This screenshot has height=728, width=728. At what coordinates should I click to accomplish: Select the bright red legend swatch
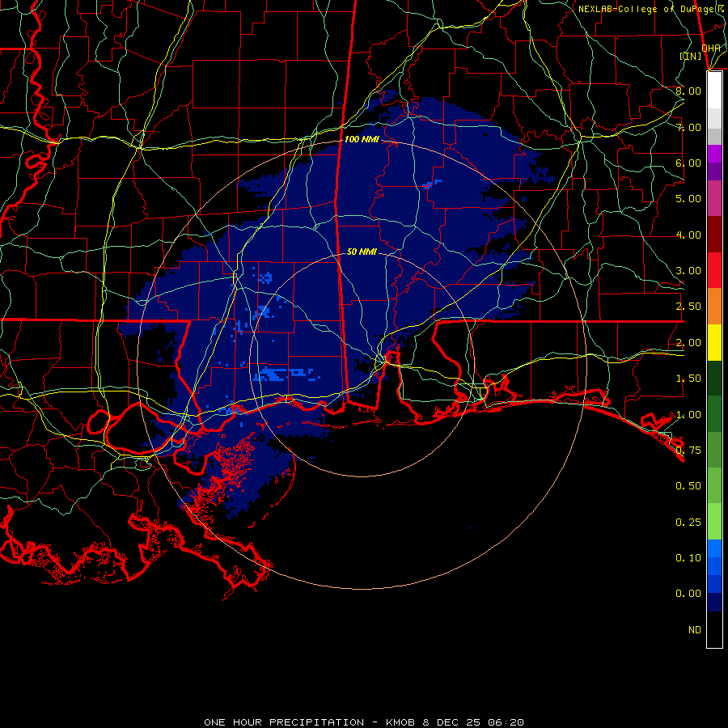(714, 270)
